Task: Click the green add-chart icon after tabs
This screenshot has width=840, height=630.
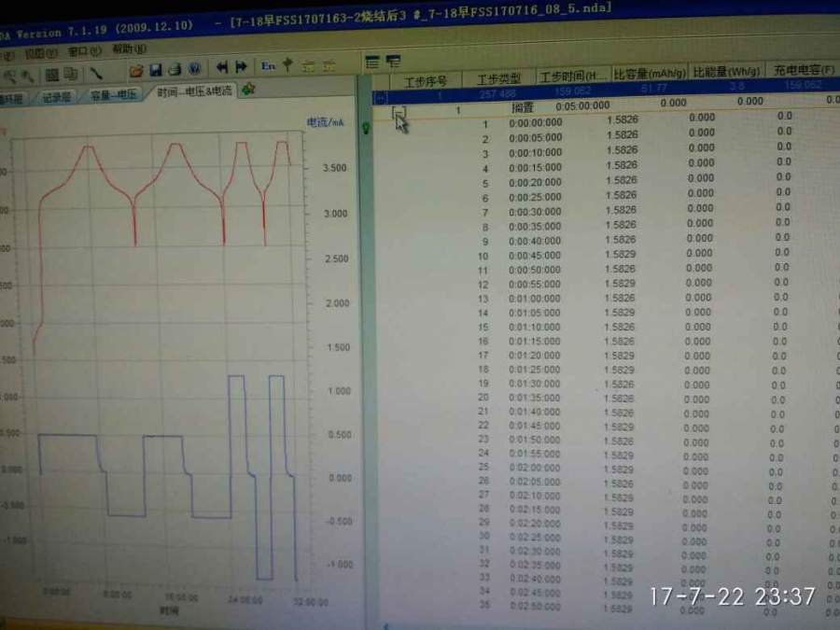Action: click(248, 90)
